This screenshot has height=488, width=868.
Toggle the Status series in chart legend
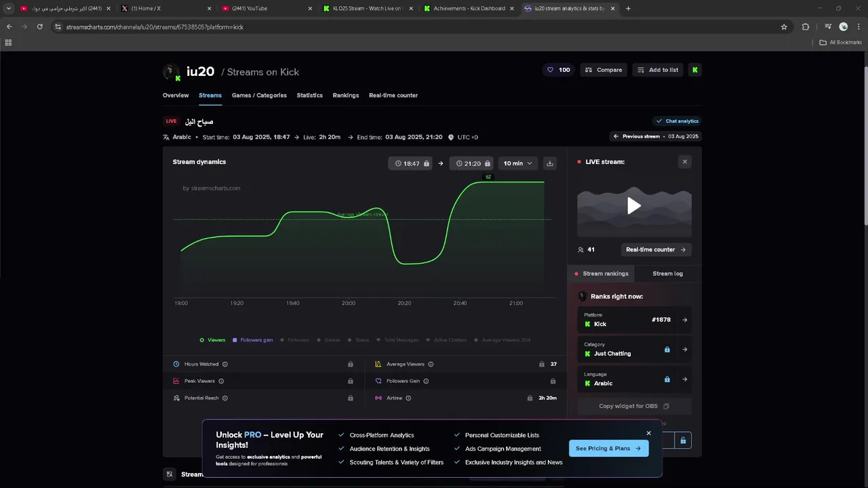pos(358,340)
